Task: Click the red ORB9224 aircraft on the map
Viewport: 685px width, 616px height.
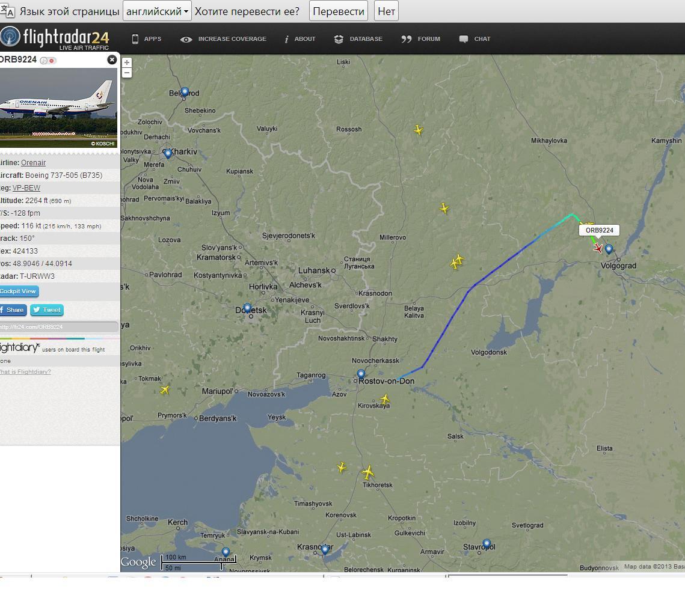Action: (598, 248)
